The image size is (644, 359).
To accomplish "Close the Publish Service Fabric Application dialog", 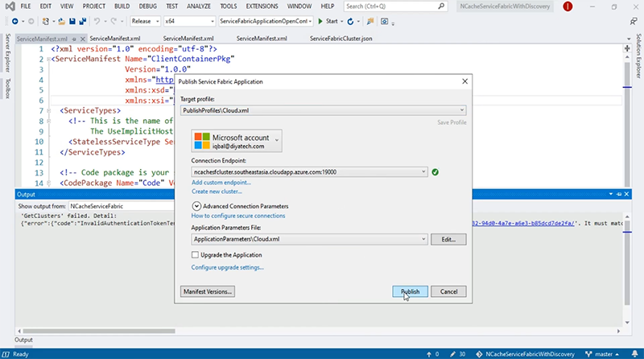I will pos(465,81).
